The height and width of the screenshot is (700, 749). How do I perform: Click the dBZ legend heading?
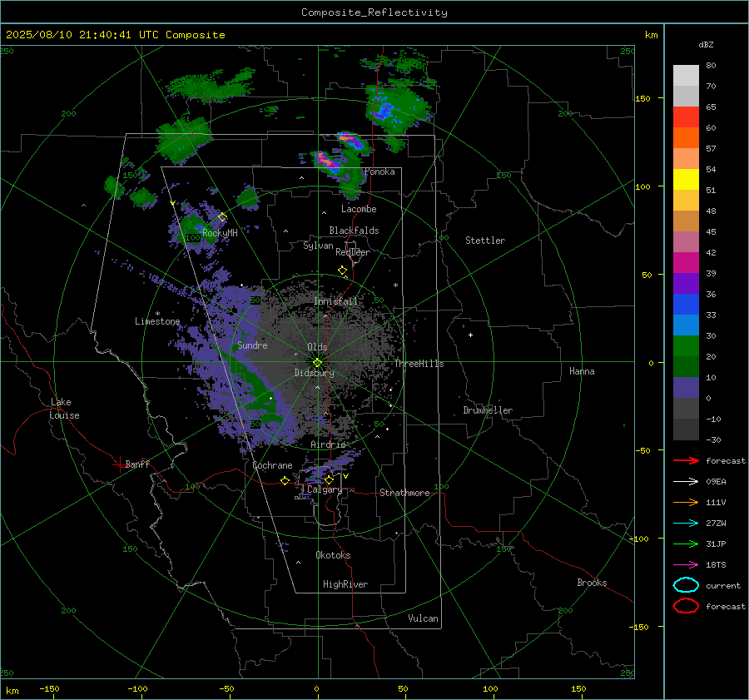(x=706, y=44)
